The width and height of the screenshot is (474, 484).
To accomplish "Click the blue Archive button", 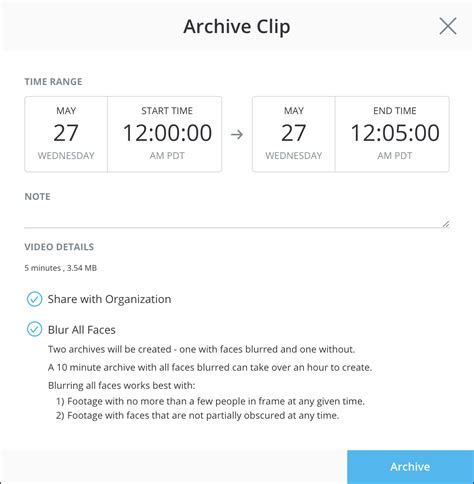I will [x=410, y=467].
